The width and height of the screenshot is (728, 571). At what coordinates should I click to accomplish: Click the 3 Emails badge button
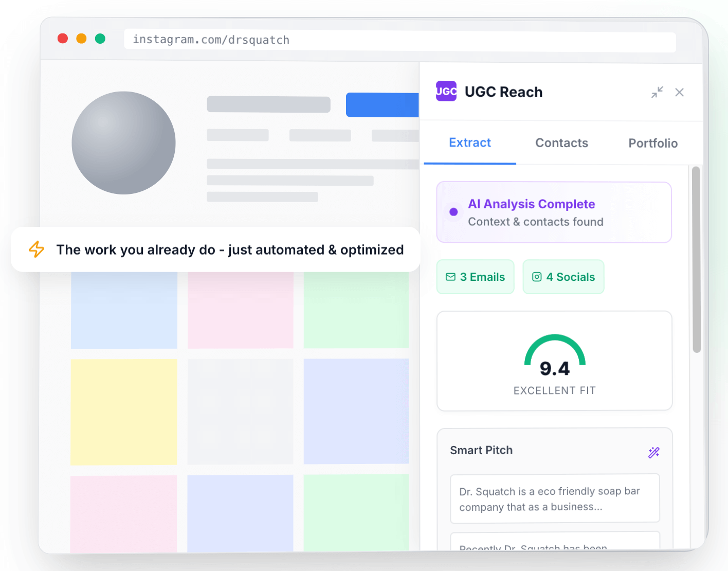click(x=476, y=277)
